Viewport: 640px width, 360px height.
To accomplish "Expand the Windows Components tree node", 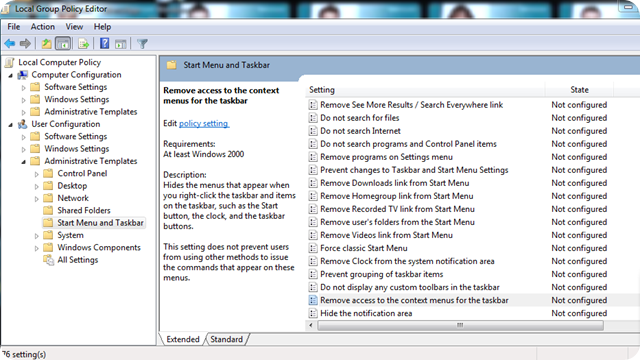I will point(37,248).
